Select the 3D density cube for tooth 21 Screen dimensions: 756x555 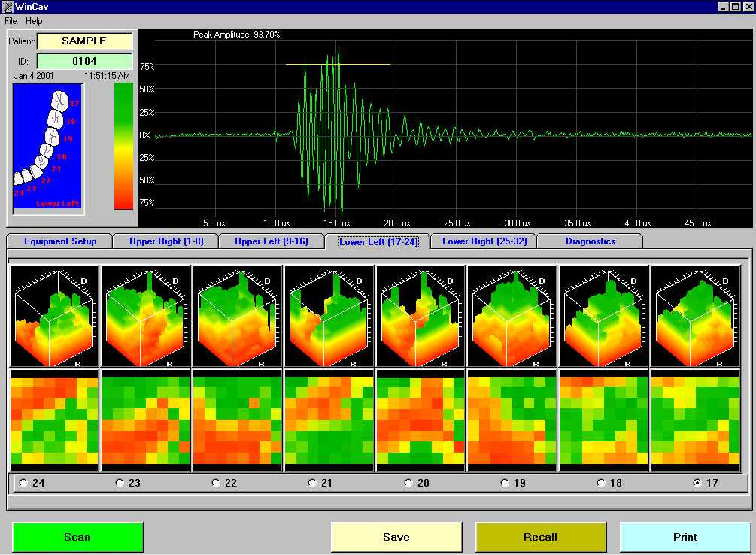(329, 317)
